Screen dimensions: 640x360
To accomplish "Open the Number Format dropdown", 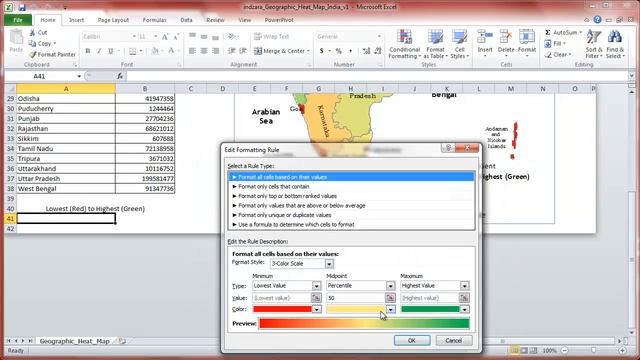I will (x=379, y=36).
